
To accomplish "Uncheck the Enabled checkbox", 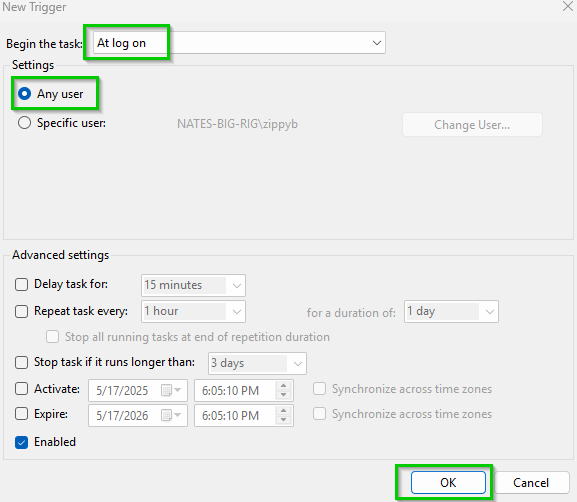I will pos(21,442).
